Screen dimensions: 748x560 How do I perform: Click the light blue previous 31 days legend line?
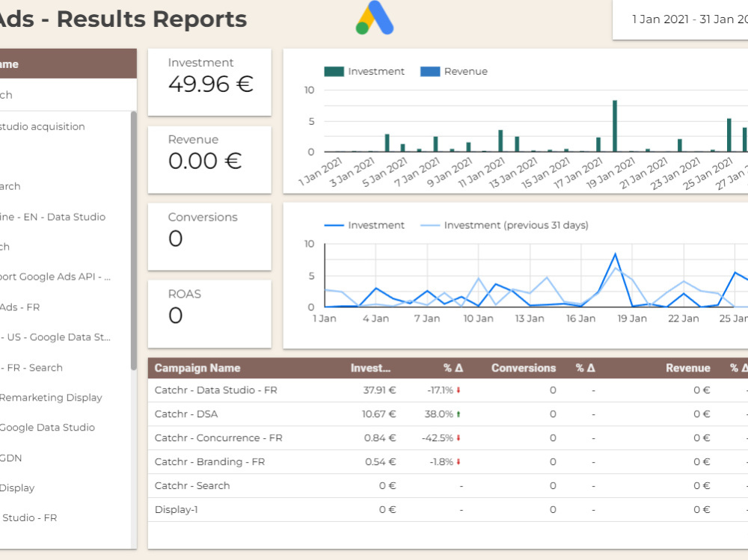[430, 225]
